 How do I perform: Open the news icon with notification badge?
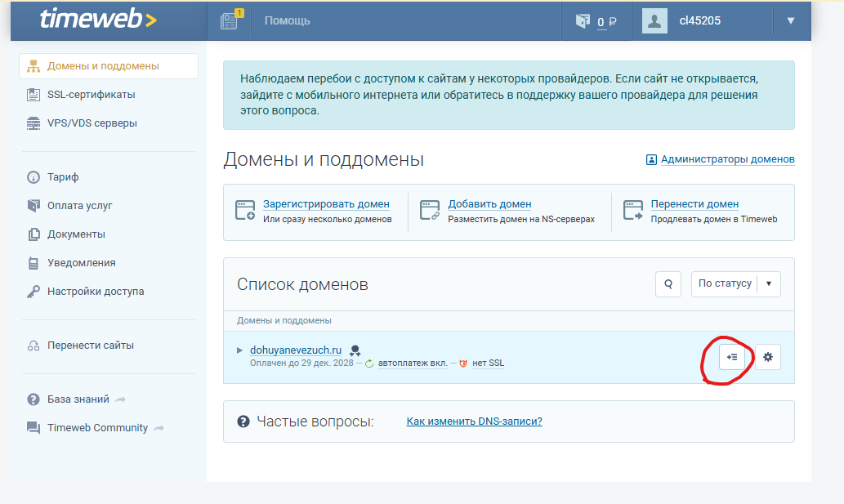click(x=230, y=20)
